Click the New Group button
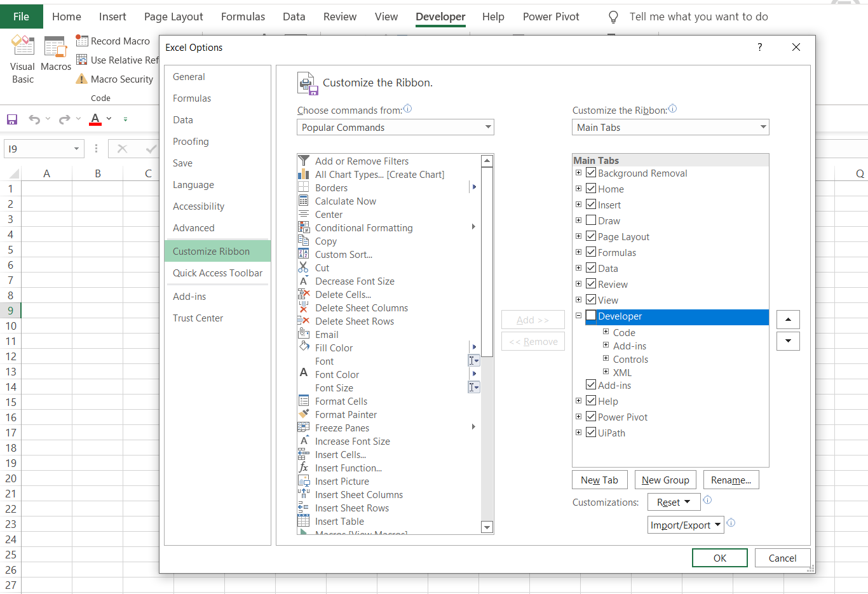The height and width of the screenshot is (594, 868). pos(665,480)
